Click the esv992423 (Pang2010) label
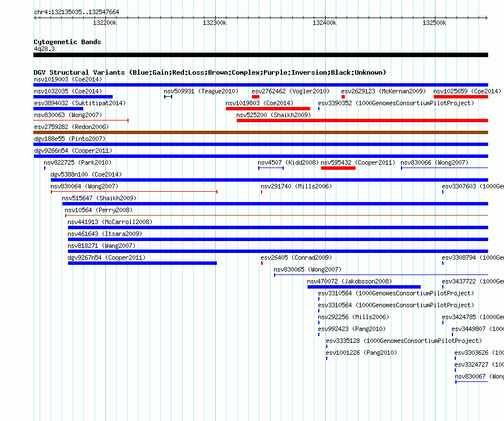504x421 pixels. point(352,329)
